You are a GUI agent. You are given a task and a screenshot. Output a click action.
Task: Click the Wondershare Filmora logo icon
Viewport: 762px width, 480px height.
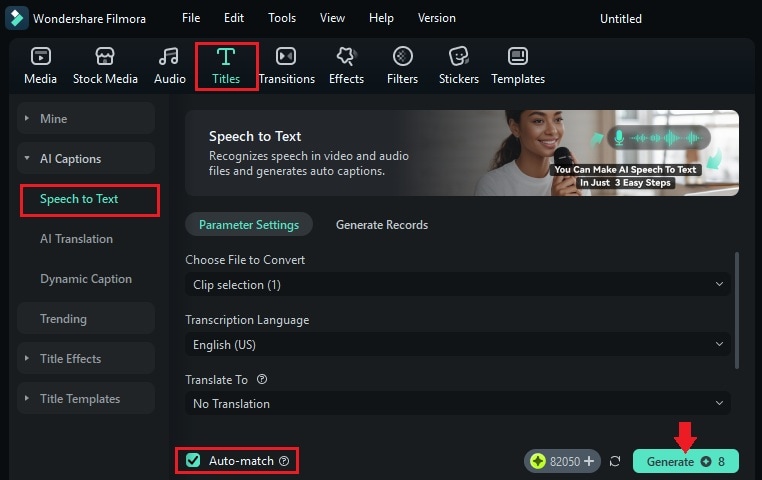(17, 18)
